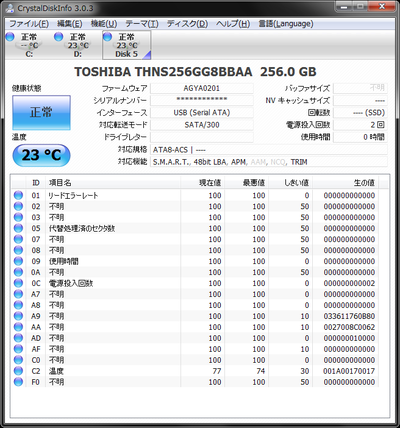Click the 最悪値 column header

pyautogui.click(x=247, y=183)
